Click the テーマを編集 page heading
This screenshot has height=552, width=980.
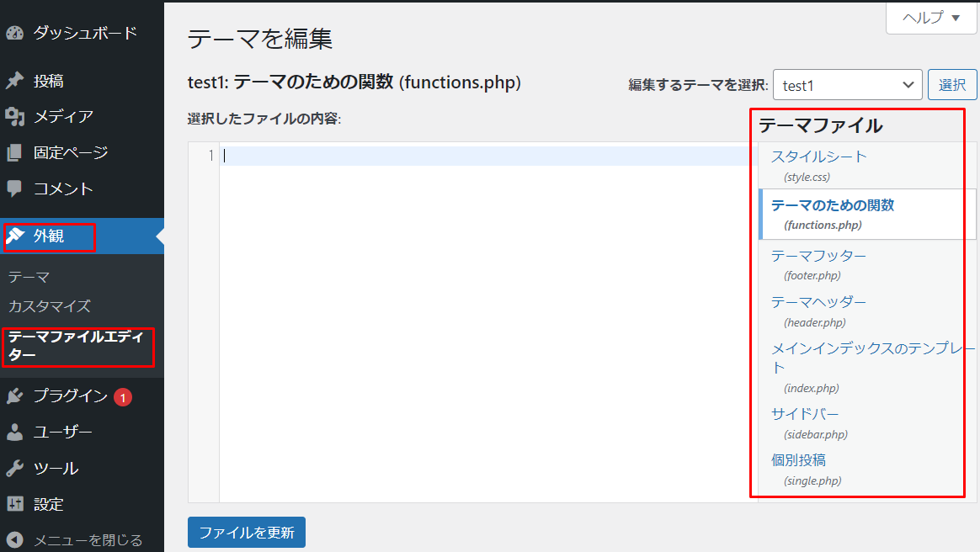click(260, 39)
